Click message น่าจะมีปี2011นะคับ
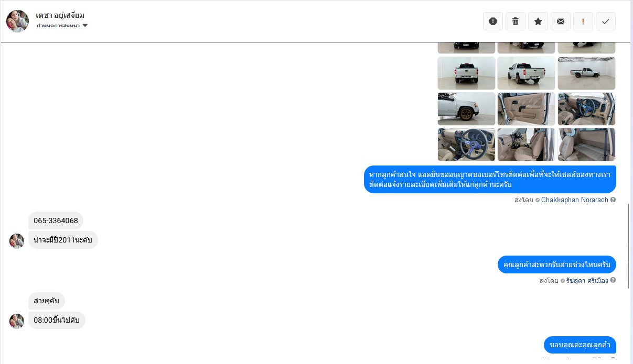 (63, 240)
